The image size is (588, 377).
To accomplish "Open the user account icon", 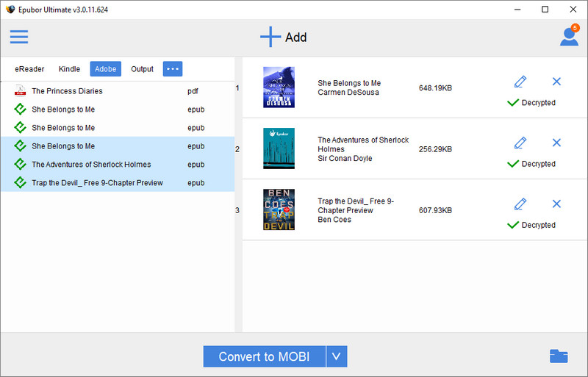I will click(x=569, y=37).
